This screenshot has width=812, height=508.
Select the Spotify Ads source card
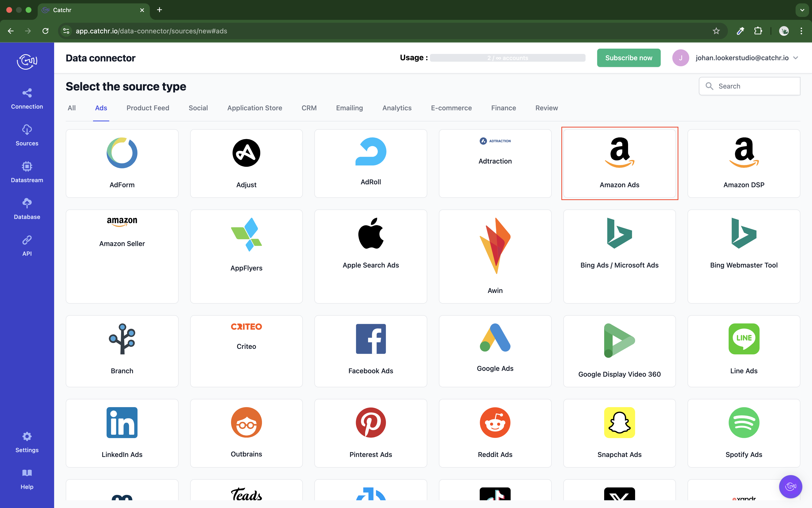point(744,433)
